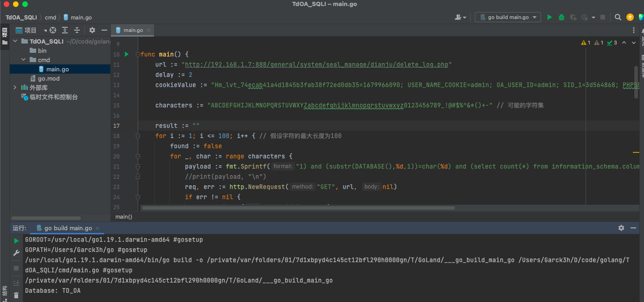
Task: Hide the Run panel with minus icon
Action: coord(633,228)
